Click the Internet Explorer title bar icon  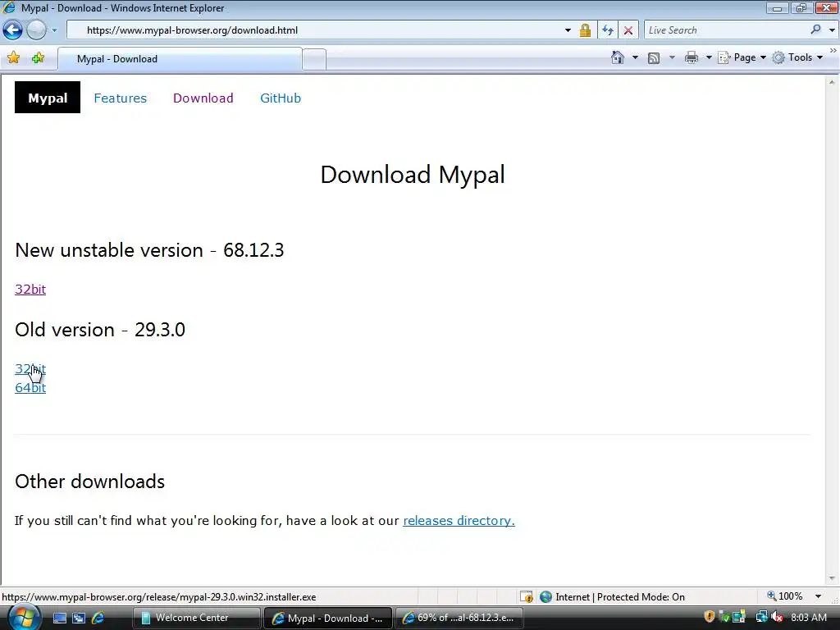(9, 7)
